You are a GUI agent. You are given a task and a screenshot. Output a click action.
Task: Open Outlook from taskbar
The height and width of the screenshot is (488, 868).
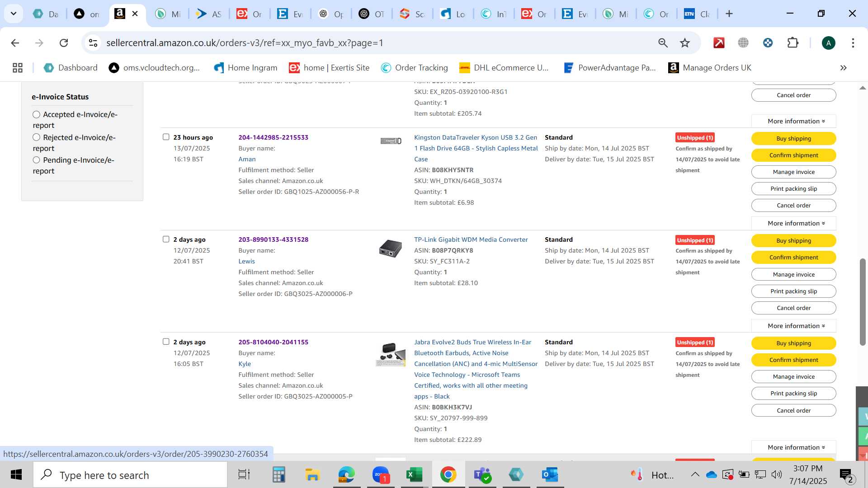pos(550,475)
